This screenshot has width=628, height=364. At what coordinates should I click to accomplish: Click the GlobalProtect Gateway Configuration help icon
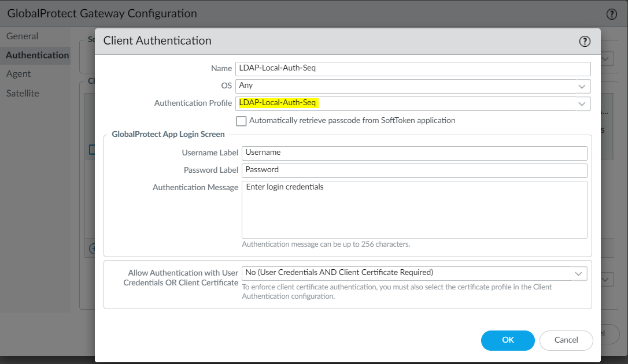tap(612, 14)
